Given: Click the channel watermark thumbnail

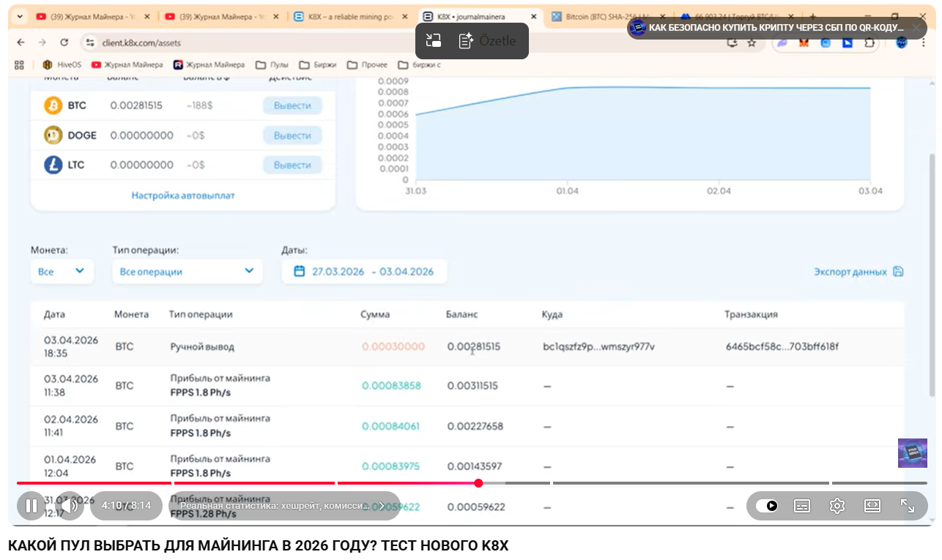Looking at the screenshot, I should pyautogui.click(x=913, y=453).
